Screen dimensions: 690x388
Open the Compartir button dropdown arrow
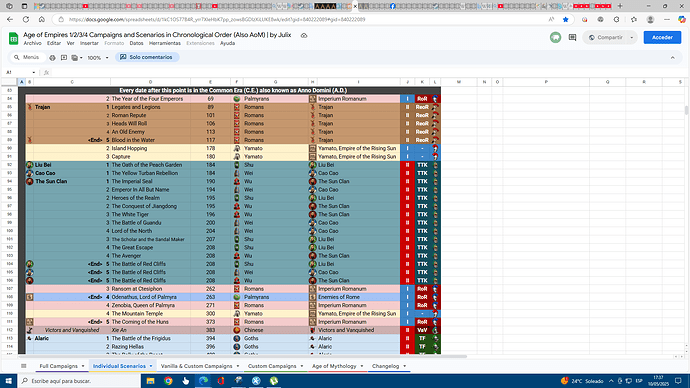pos(632,37)
